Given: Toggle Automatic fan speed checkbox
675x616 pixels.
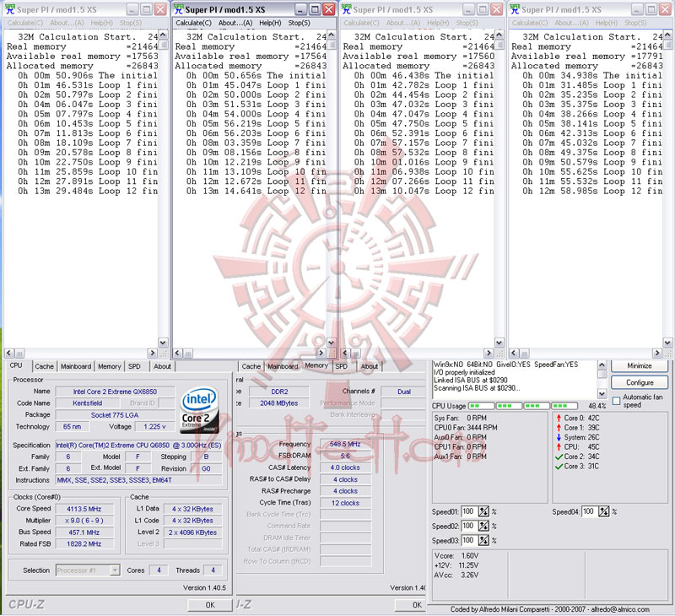Looking at the screenshot, I should click(x=617, y=400).
